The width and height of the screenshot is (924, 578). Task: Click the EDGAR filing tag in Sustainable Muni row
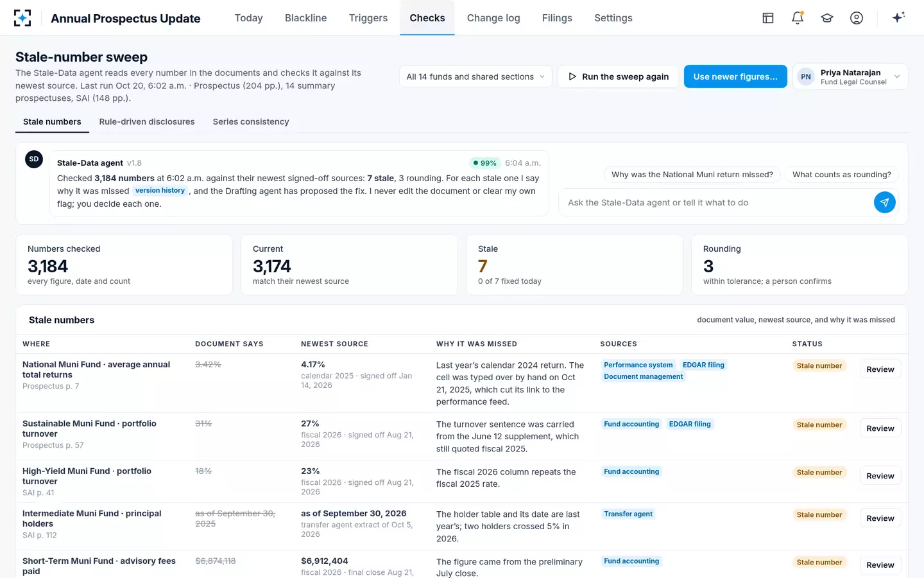690,425
